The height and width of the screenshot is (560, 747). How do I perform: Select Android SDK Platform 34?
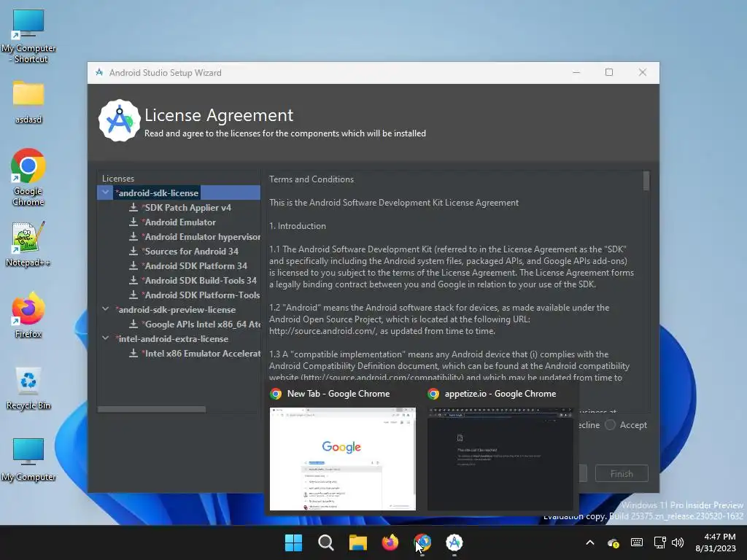194,265
